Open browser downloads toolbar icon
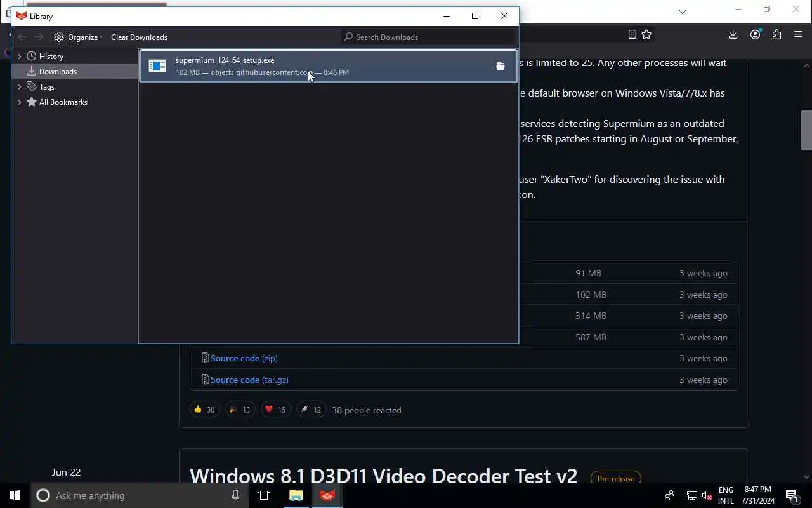This screenshot has width=812, height=508. tap(733, 35)
